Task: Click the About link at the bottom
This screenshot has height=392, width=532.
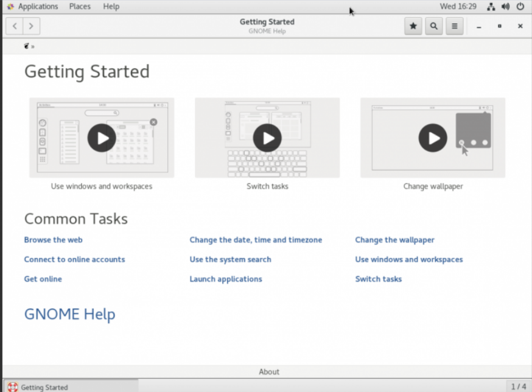Action: click(269, 372)
